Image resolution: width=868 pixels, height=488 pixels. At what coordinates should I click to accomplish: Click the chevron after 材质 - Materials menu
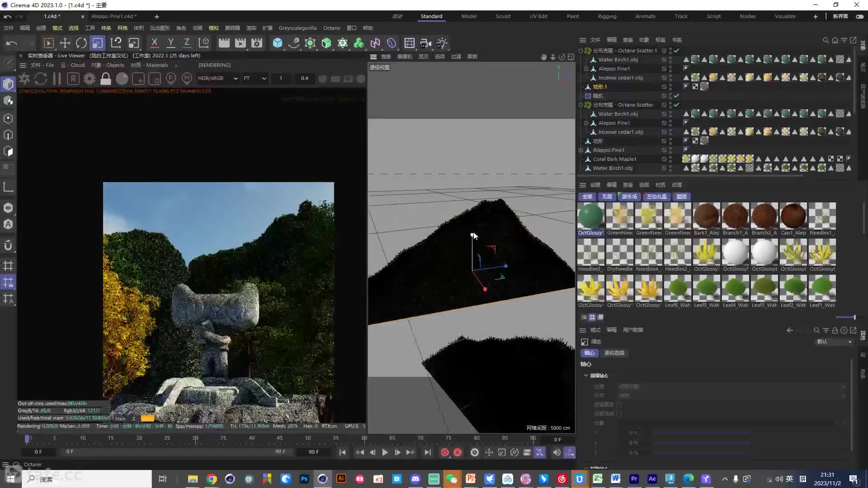[176, 66]
